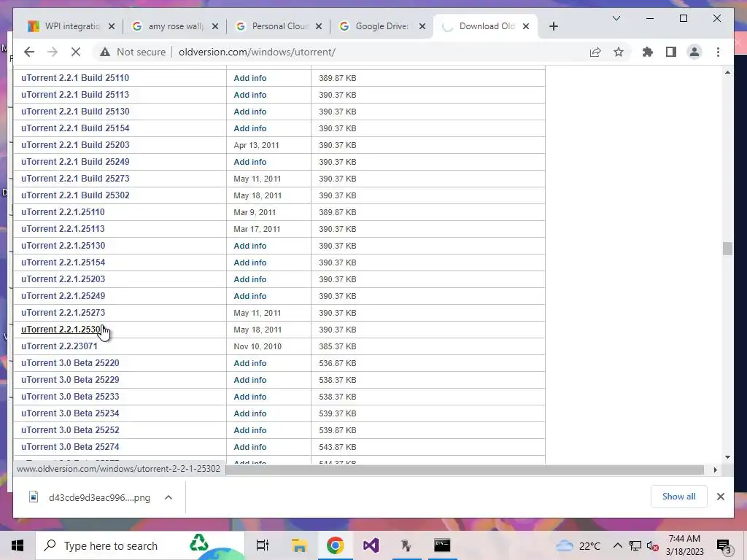Click the scroll up arrow
This screenshot has width=747, height=560.
727,72
